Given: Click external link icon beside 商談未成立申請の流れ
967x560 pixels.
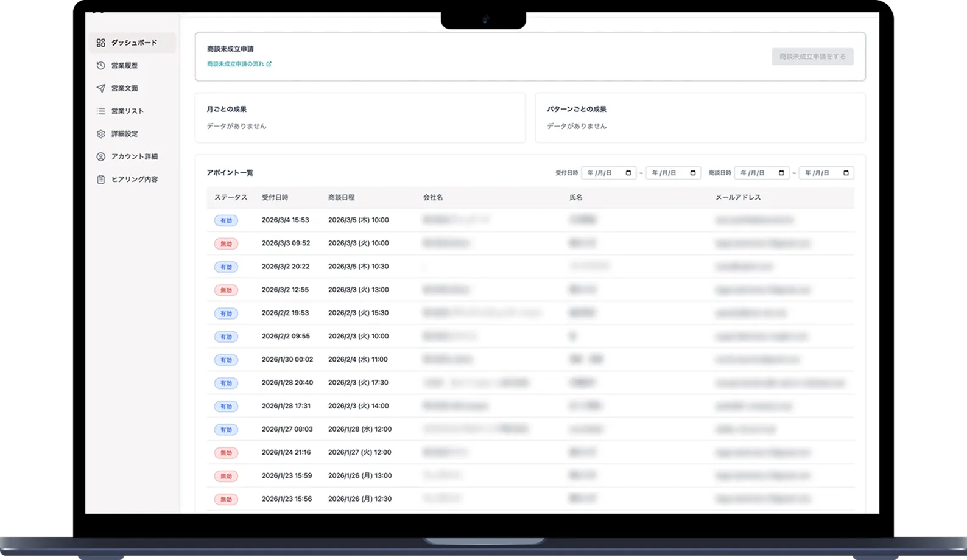Looking at the screenshot, I should [x=269, y=64].
